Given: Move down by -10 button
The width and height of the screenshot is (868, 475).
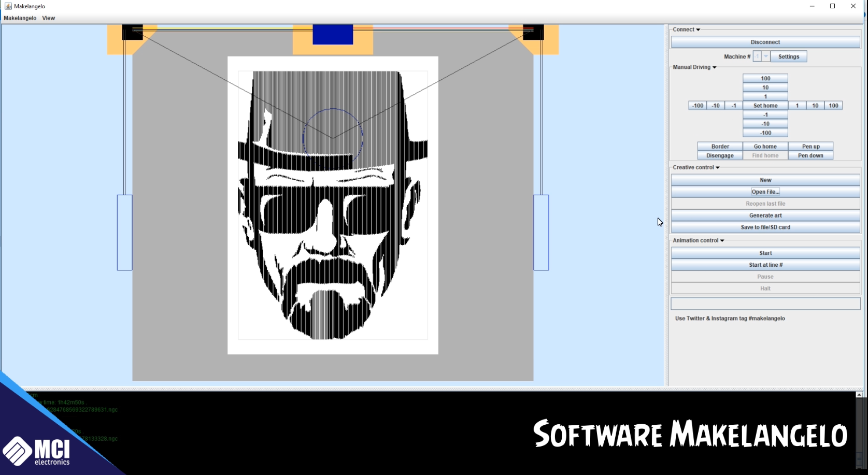Looking at the screenshot, I should coord(765,124).
